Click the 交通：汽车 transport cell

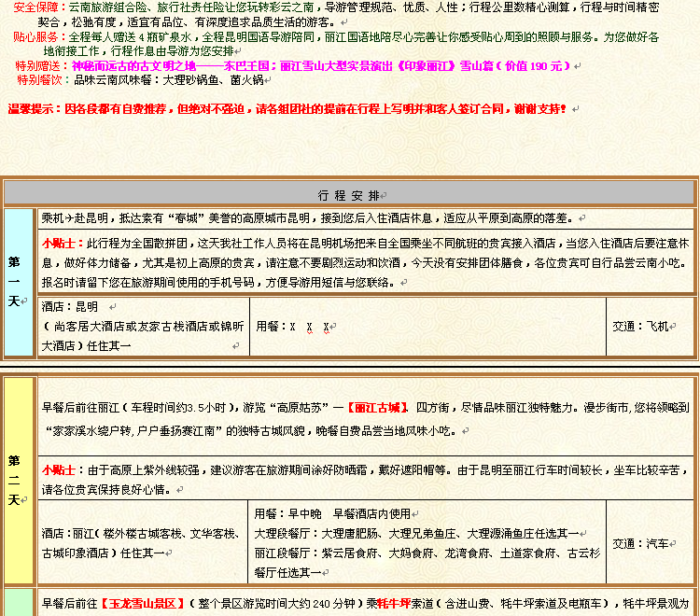pyautogui.click(x=644, y=543)
